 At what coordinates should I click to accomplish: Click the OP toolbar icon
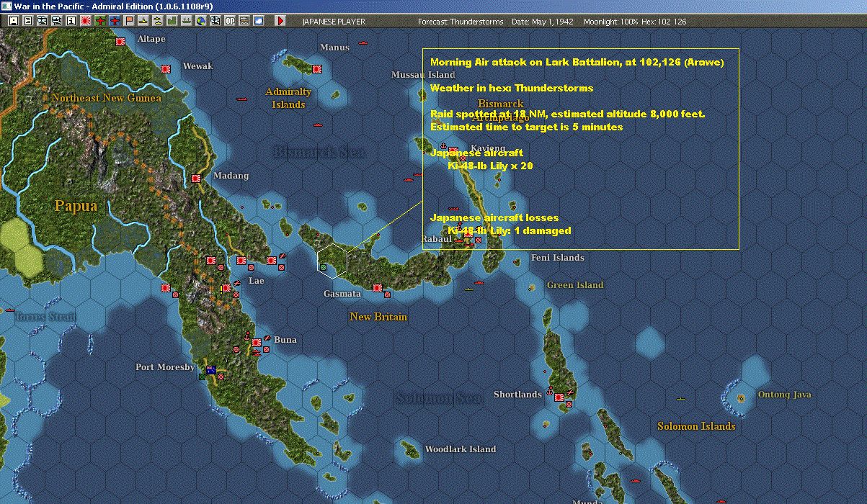tap(230, 21)
